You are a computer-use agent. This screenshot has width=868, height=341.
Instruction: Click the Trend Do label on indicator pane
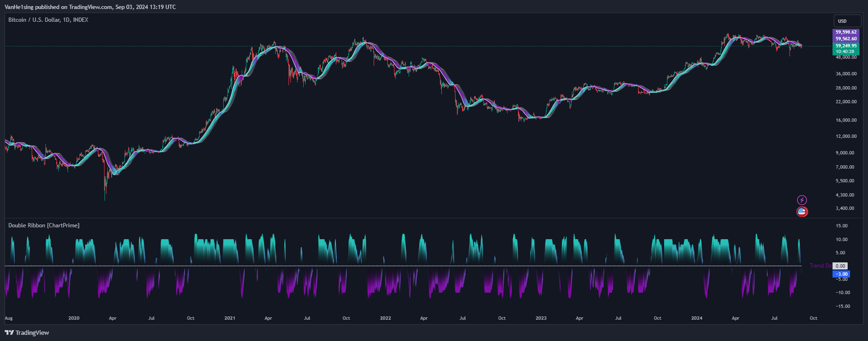point(820,266)
